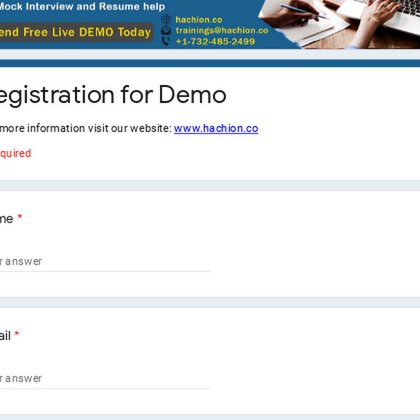Click the 'Registration for Demo' form title

[113, 95]
